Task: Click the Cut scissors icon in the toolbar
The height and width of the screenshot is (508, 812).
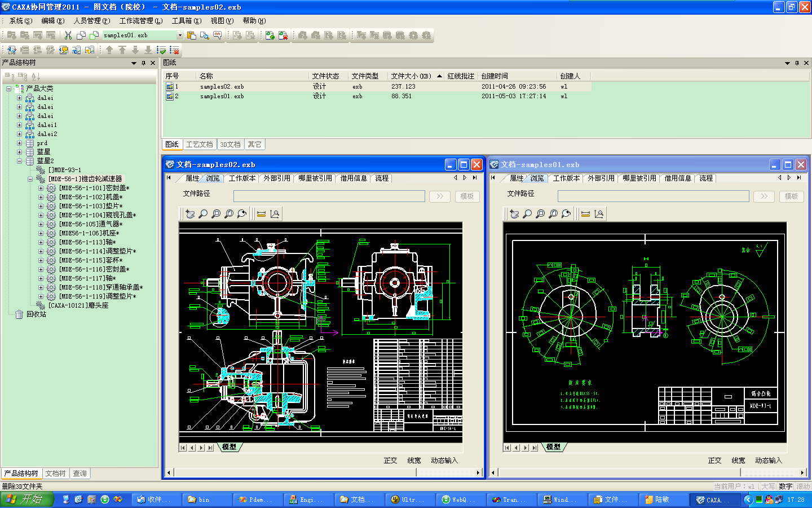Action: click(x=68, y=35)
